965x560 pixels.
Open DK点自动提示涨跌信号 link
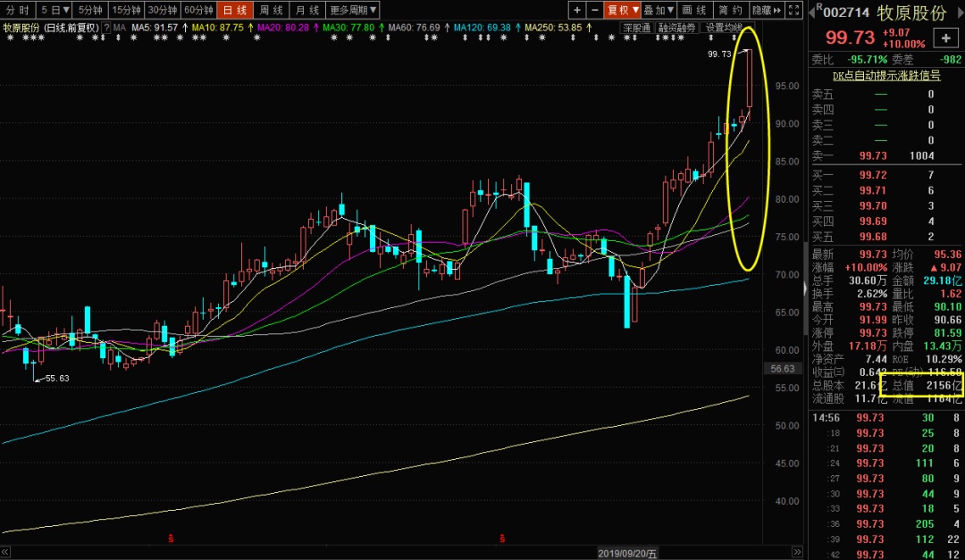[886, 76]
